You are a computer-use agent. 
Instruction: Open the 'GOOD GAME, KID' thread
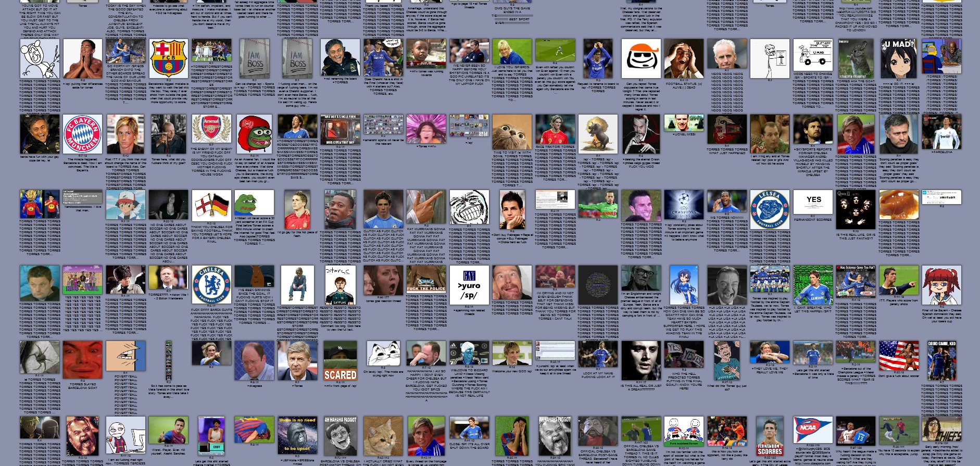(x=941, y=360)
